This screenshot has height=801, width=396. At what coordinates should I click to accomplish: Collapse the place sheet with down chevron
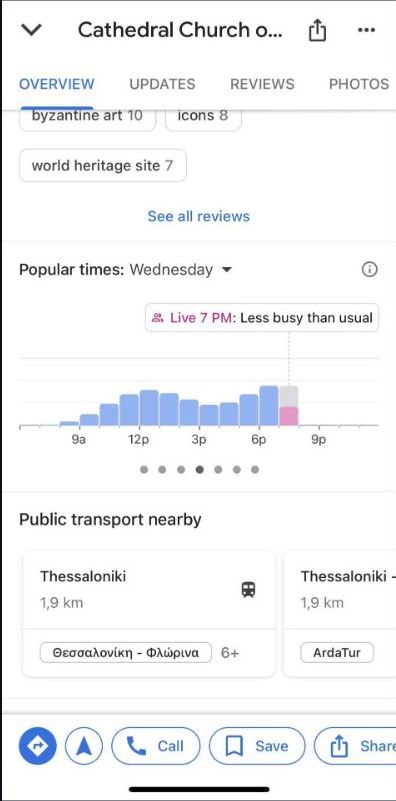point(31,30)
